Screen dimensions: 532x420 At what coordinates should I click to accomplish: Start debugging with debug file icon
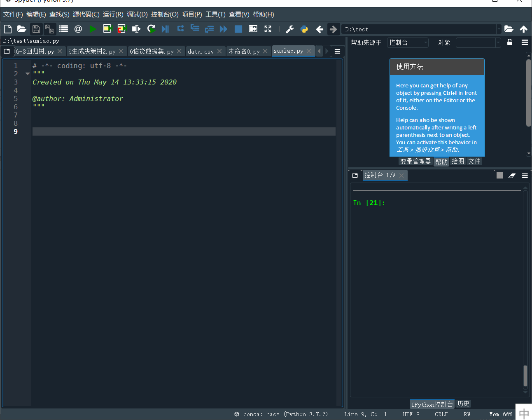click(165, 29)
